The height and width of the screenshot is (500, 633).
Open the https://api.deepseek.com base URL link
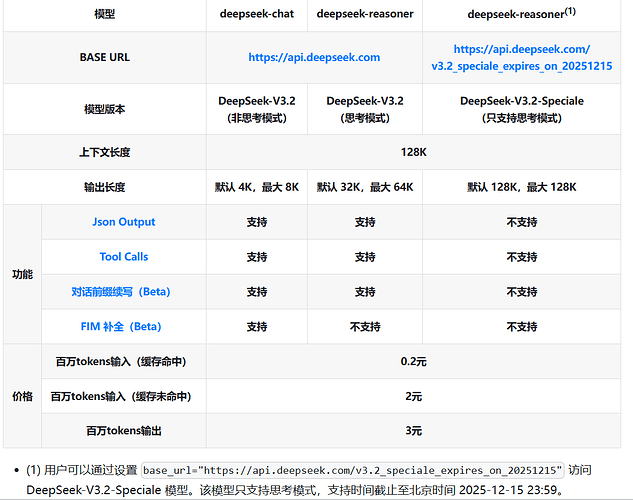314,57
